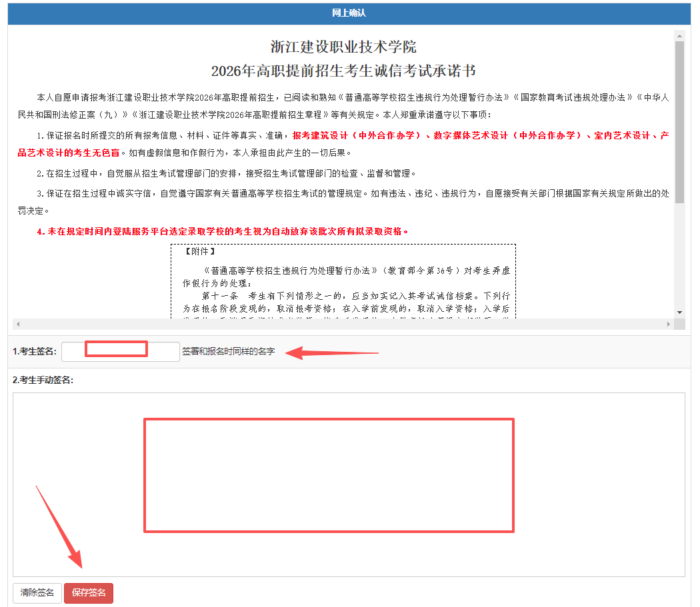Viewport: 700px width, 607px height.
Task: Click the 网上确认 blue header bar
Action: 349,13
